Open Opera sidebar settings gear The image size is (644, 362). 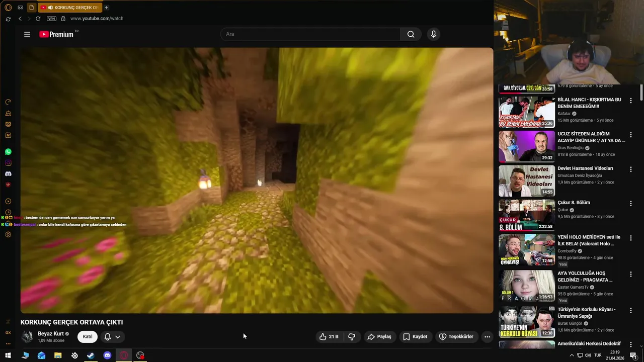pos(8,235)
